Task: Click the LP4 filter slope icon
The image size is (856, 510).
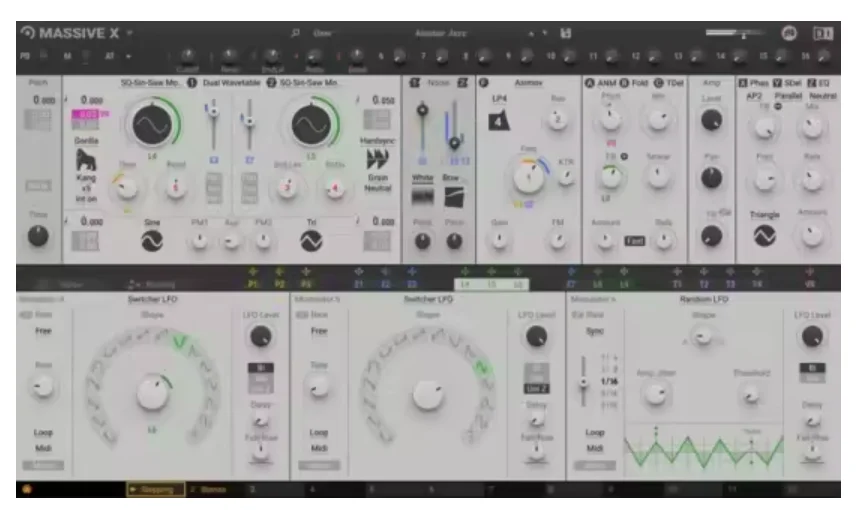Action: pyautogui.click(x=499, y=121)
